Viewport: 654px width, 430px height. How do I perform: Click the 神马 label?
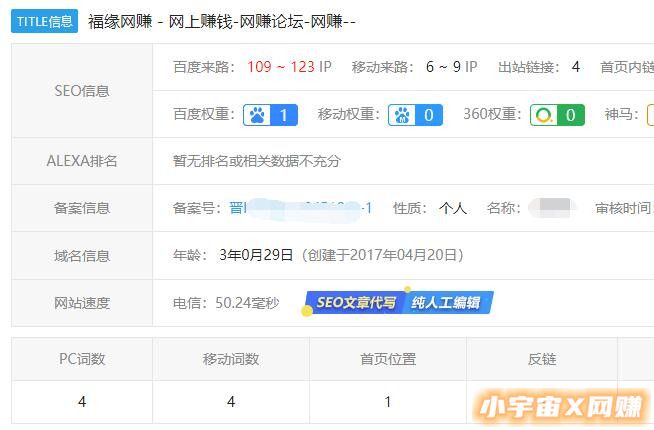(x=622, y=114)
